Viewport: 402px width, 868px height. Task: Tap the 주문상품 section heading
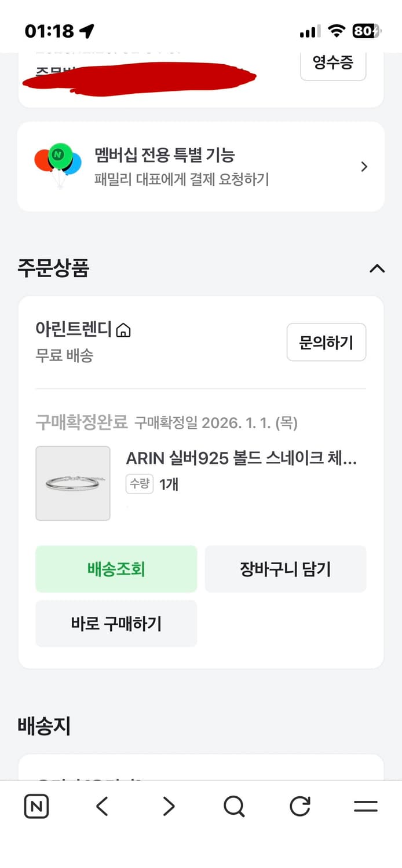coord(52,267)
